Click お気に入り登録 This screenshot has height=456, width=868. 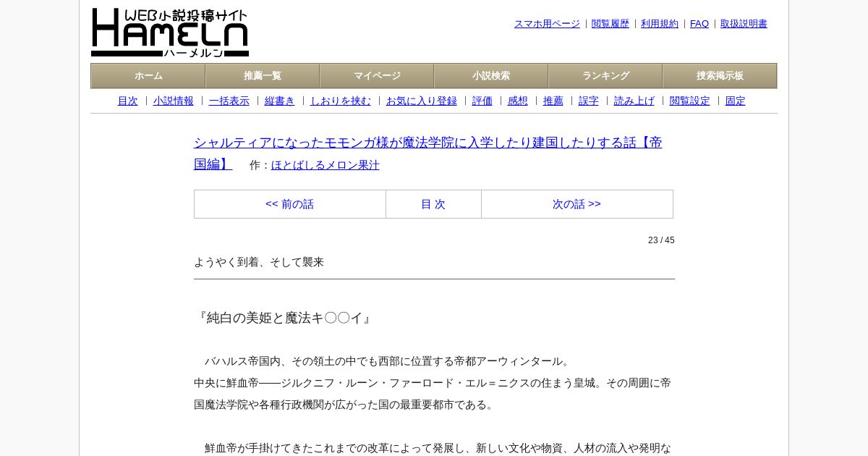[422, 101]
